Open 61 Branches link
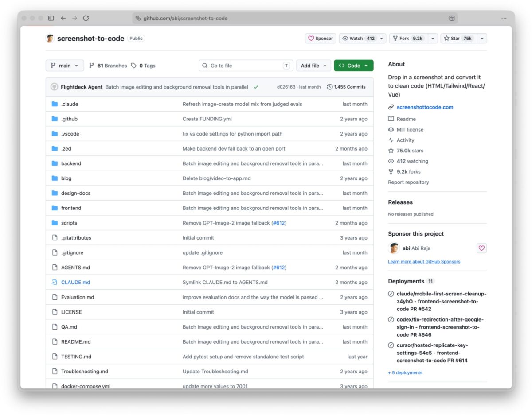 (x=108, y=66)
